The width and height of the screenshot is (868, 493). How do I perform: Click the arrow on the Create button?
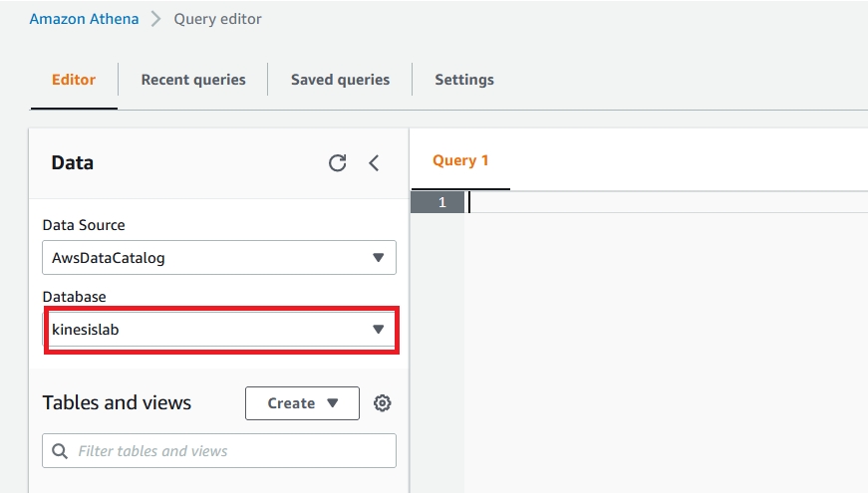pyautogui.click(x=333, y=403)
